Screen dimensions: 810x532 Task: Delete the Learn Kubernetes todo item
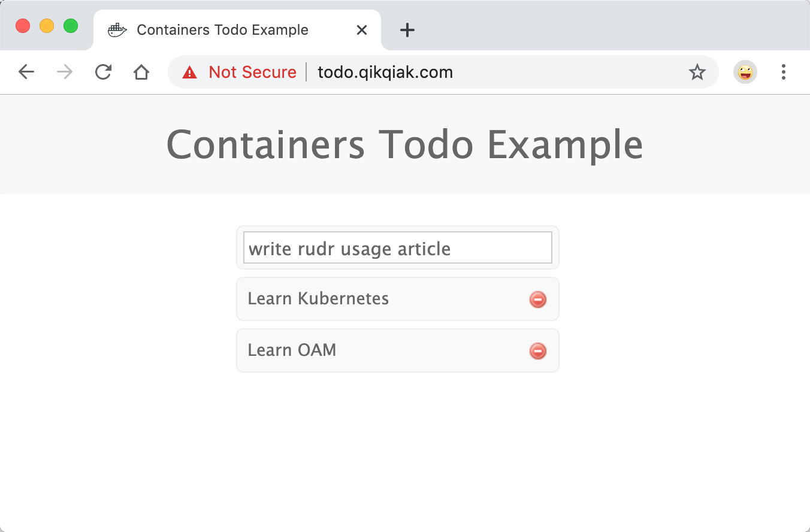click(x=538, y=299)
